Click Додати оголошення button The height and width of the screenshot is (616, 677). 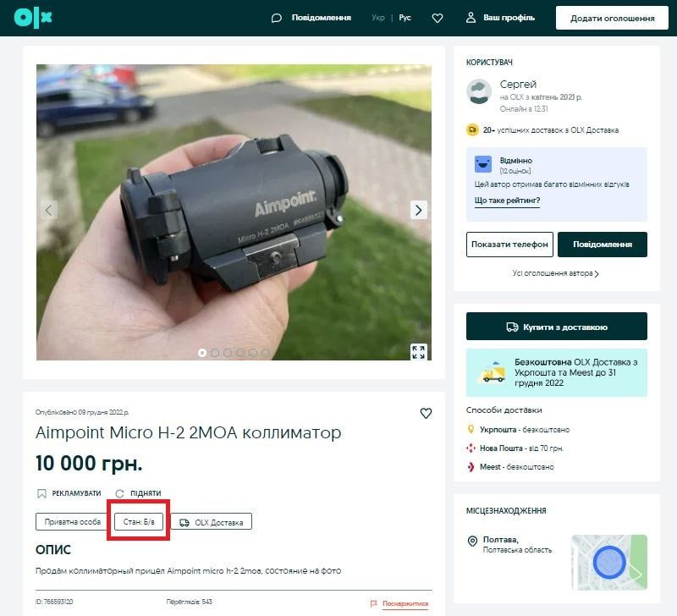click(x=612, y=18)
